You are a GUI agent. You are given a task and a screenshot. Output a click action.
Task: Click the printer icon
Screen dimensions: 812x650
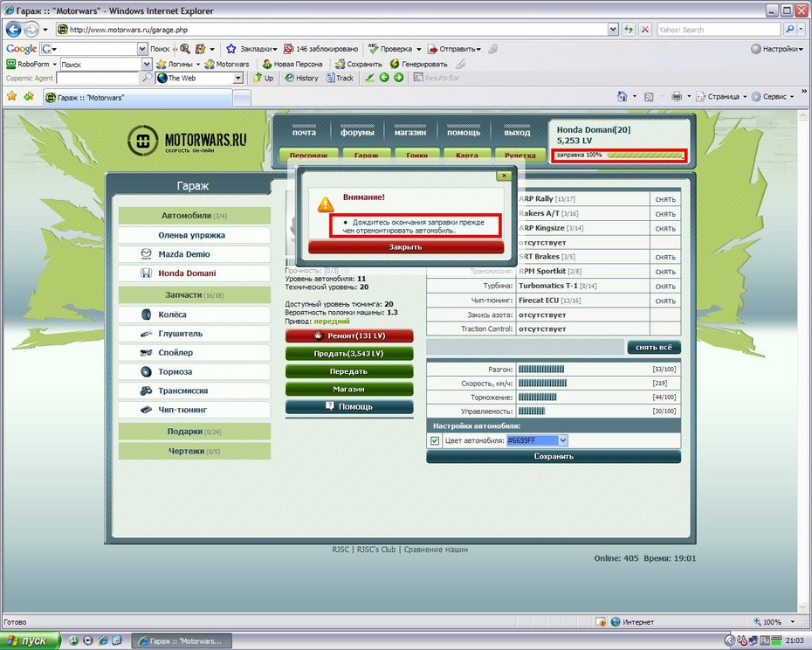pyautogui.click(x=677, y=96)
